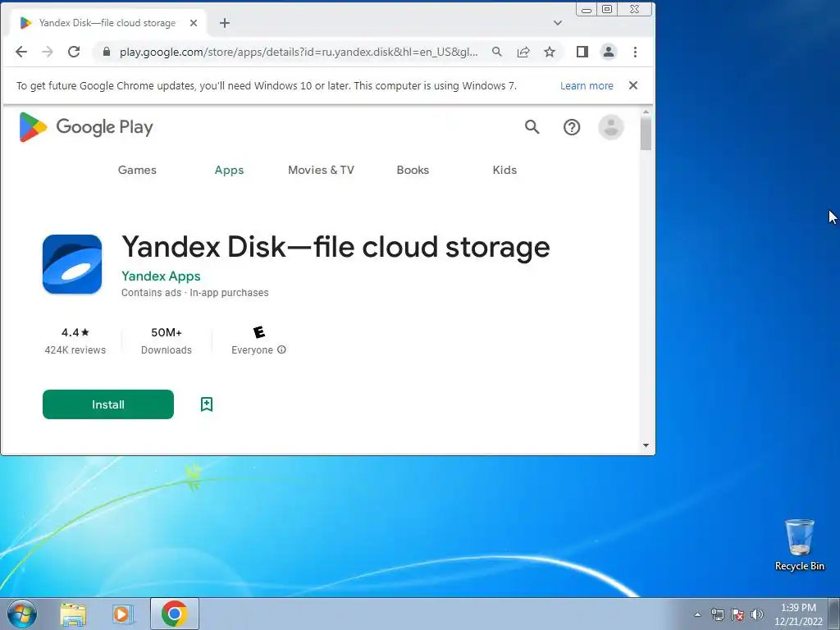The width and height of the screenshot is (840, 630).
Task: Open Chrome profile avatar button
Action: click(609, 52)
